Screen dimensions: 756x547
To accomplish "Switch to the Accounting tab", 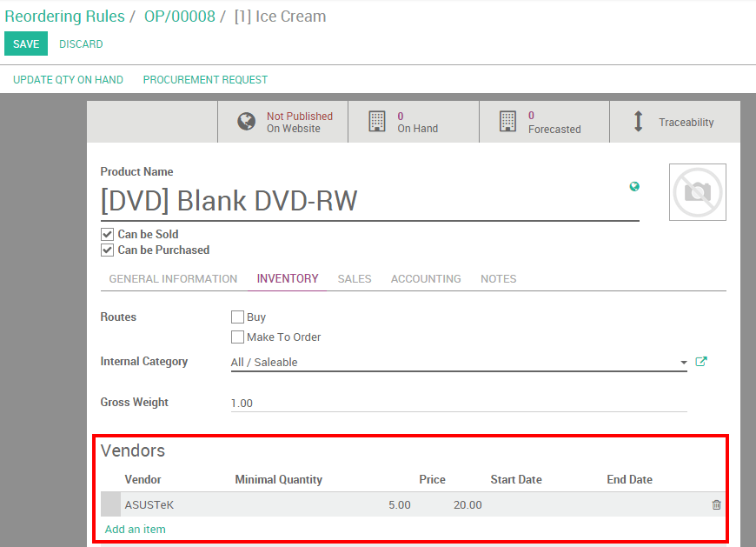I will (426, 278).
